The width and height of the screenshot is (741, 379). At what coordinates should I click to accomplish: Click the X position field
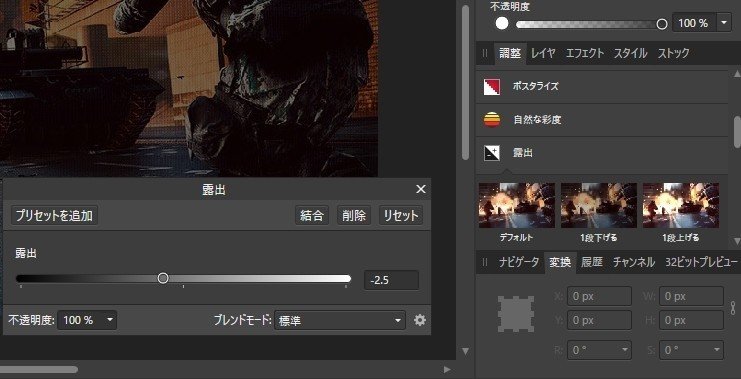pyautogui.click(x=599, y=297)
